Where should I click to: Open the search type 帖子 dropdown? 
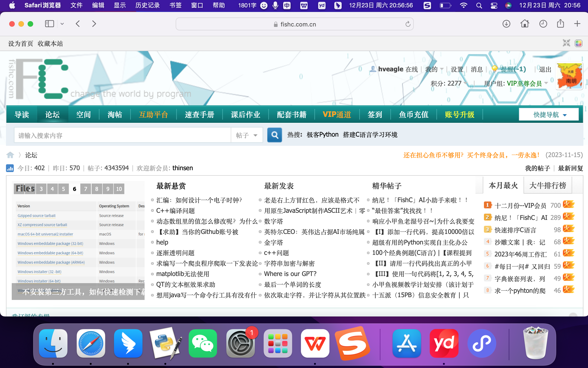[247, 135]
